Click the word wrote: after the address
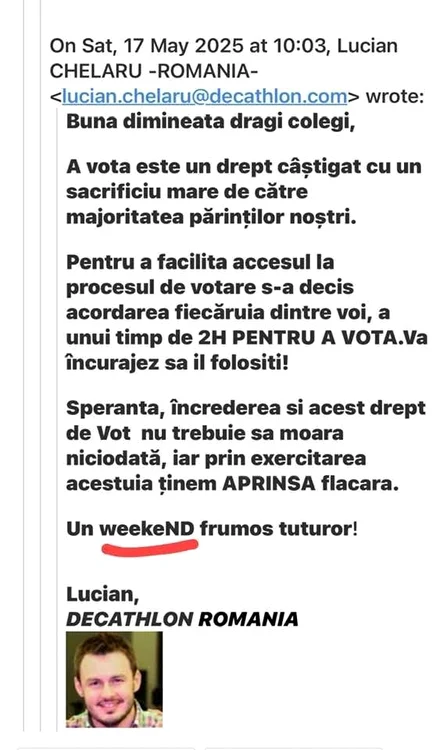Viewport: 443px width, 750px height. pos(395,96)
